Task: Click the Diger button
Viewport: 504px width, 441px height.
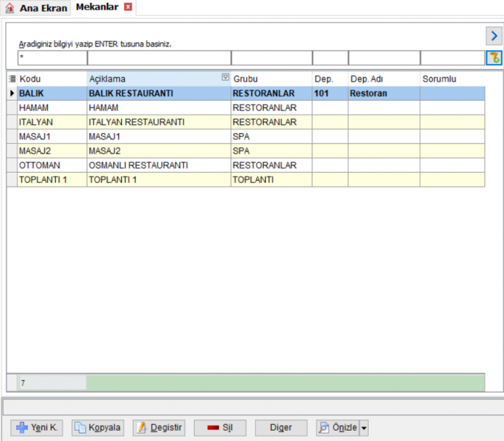Action: (x=281, y=428)
